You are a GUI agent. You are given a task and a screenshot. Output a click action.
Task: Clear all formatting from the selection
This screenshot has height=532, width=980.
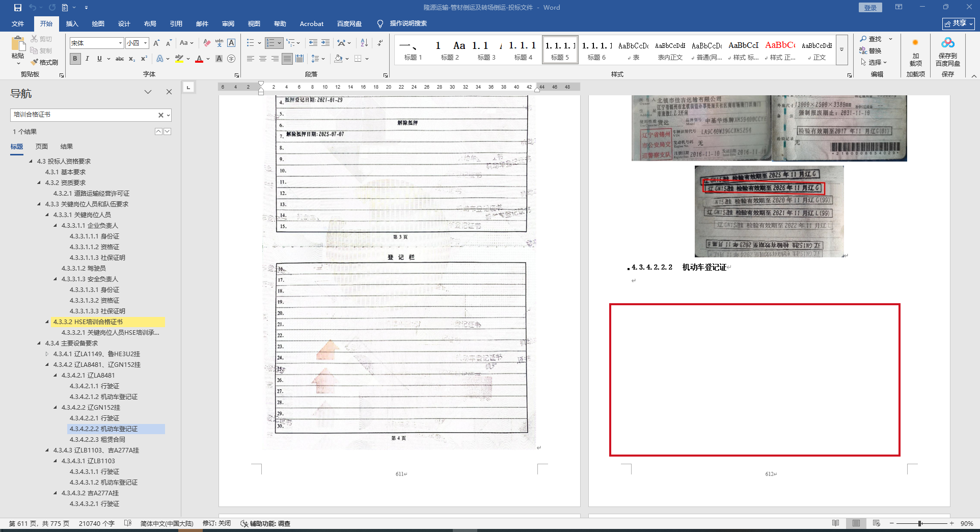tap(207, 43)
